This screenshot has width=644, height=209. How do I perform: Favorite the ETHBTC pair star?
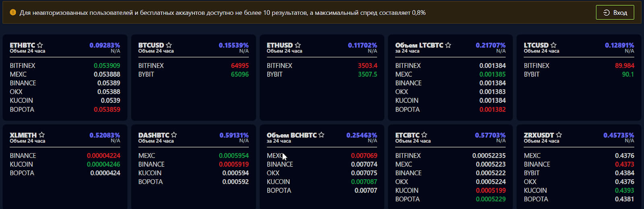pyautogui.click(x=40, y=45)
